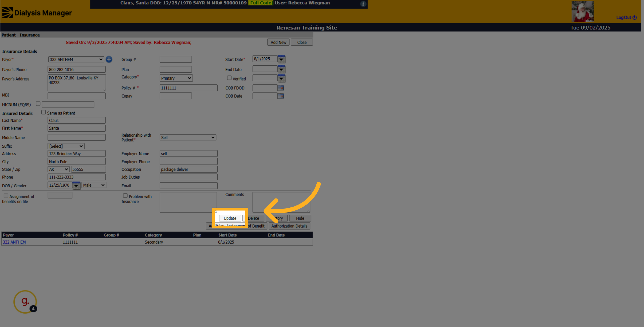Open the Start Date calendar picker
Screen dimensions: 644x327
281,59
